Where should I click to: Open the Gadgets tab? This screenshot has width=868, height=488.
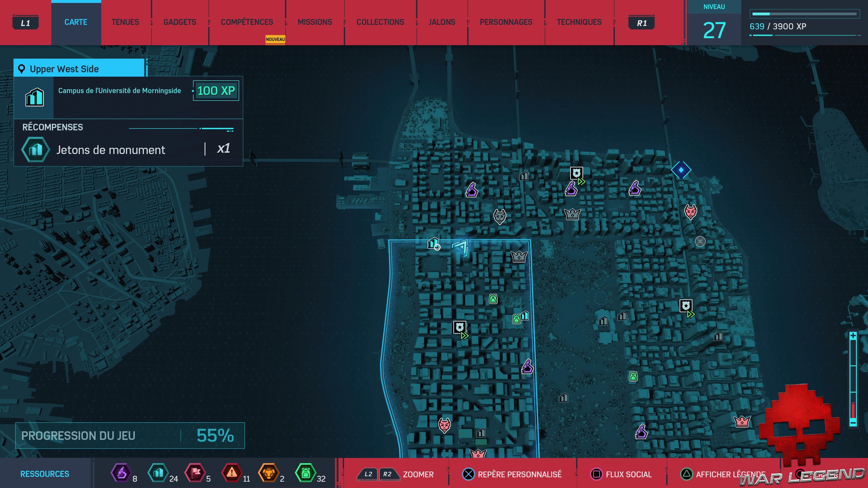[x=180, y=22]
